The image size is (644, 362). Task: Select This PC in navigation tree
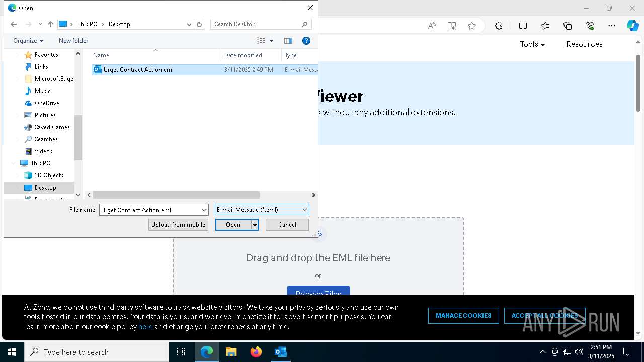pyautogui.click(x=40, y=163)
